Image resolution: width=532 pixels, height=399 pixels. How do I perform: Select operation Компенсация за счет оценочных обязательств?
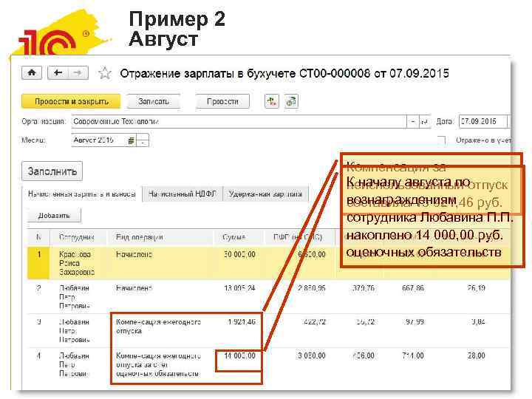click(158, 364)
